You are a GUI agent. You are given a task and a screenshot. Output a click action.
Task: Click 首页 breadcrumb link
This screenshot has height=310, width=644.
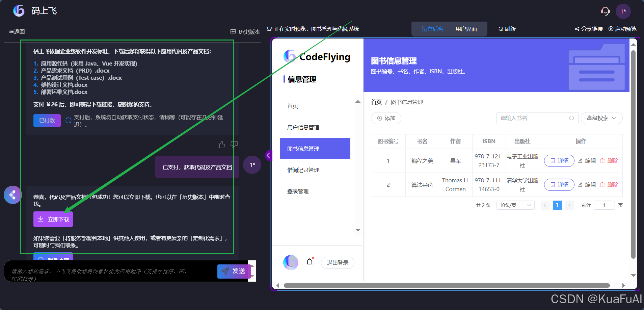click(x=376, y=102)
